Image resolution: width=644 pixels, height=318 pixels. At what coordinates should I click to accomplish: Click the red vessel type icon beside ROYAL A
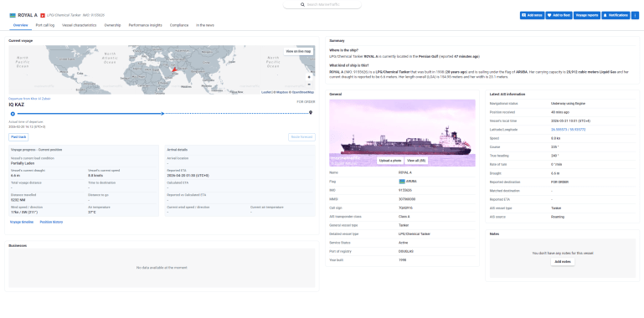[x=42, y=15]
